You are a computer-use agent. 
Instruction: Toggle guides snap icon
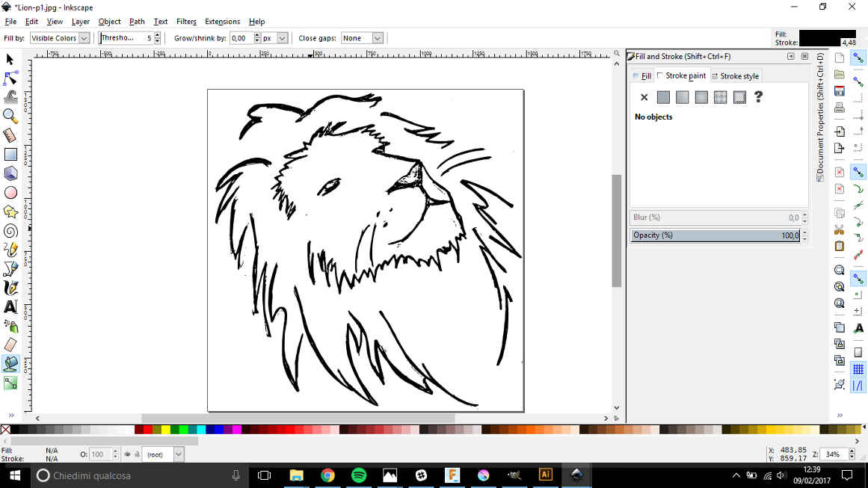click(858, 386)
